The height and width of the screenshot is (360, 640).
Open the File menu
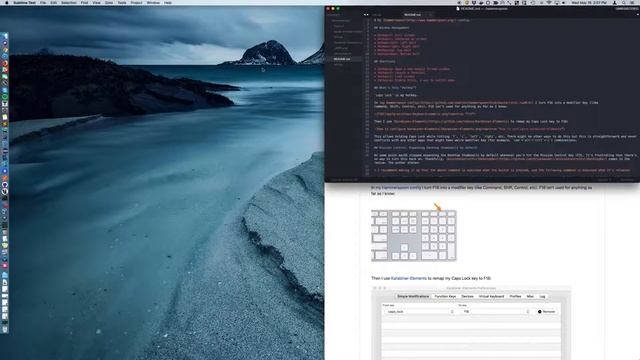point(43,2)
